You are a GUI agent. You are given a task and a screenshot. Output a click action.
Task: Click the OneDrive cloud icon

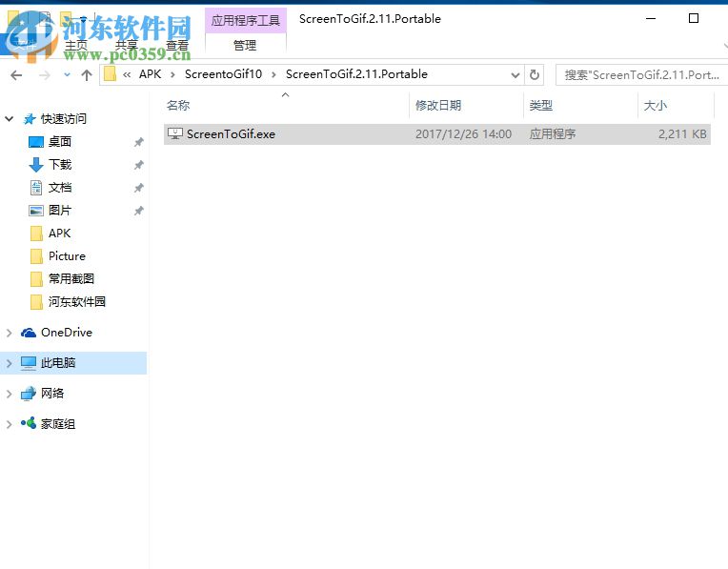(x=29, y=333)
